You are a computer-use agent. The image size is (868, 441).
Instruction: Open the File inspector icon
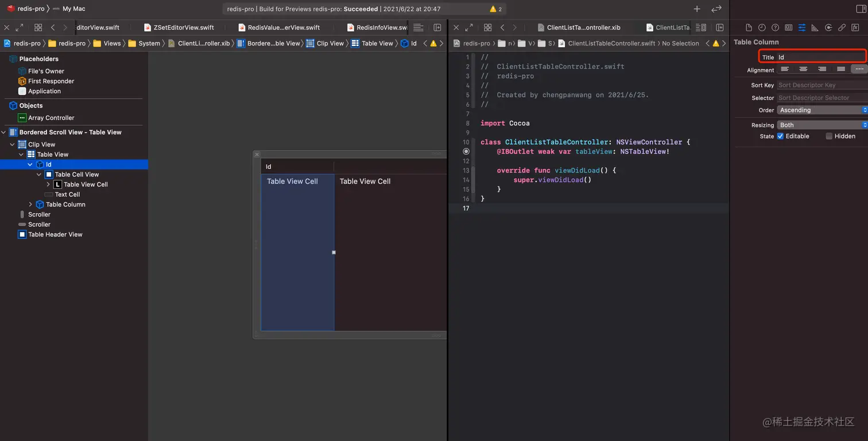[x=749, y=28]
